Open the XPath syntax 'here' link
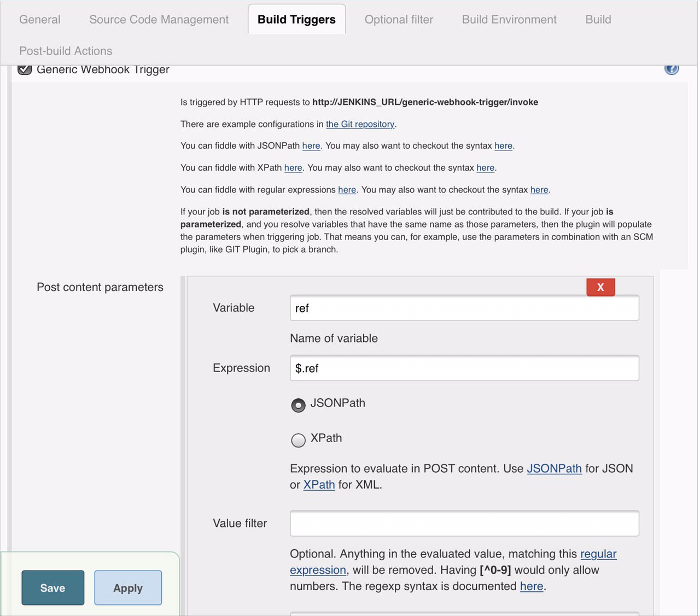The width and height of the screenshot is (700, 616). click(x=485, y=168)
